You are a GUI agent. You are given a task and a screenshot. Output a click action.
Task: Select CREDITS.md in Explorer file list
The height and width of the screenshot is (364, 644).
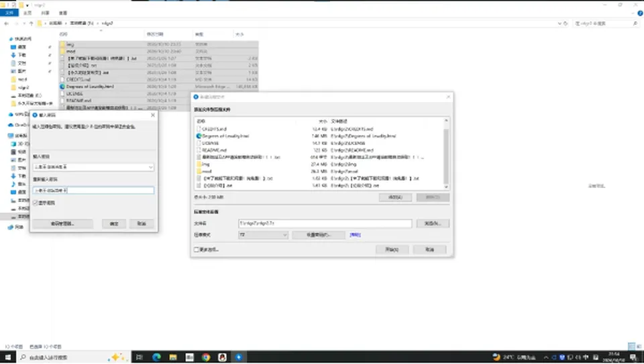tap(78, 79)
